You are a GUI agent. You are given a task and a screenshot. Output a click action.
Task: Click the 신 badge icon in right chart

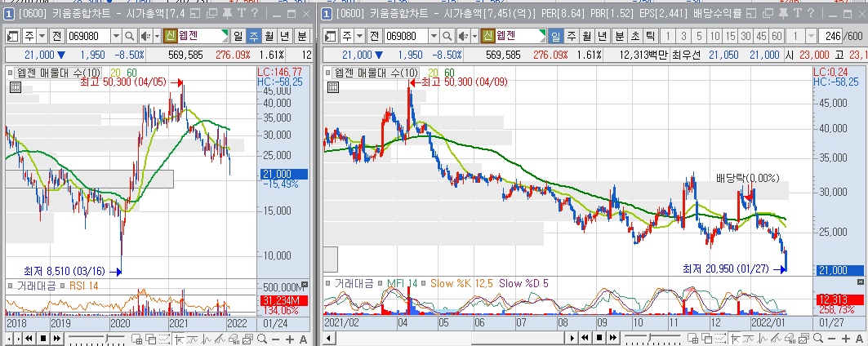(x=487, y=37)
